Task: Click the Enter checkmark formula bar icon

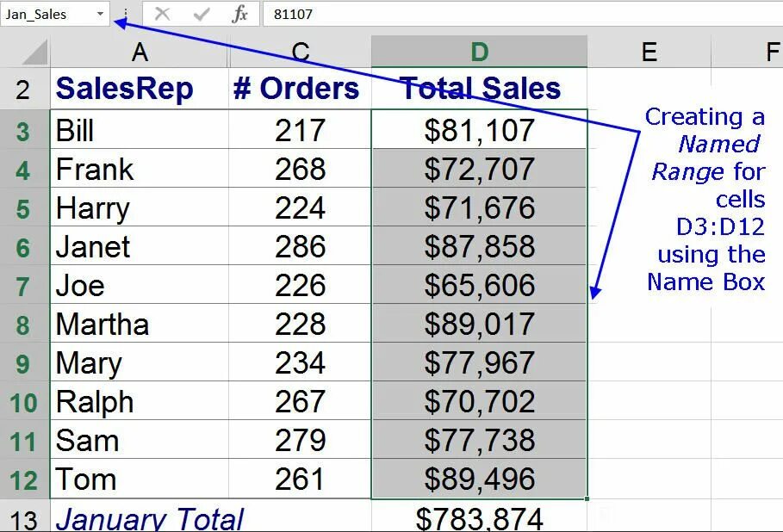Action: pyautogui.click(x=201, y=14)
